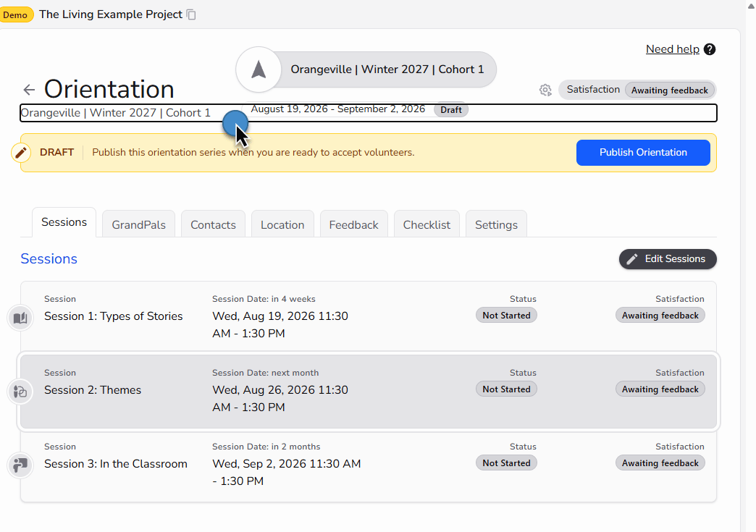Click the Orangeville cohort subtitle under Orientation

point(116,113)
